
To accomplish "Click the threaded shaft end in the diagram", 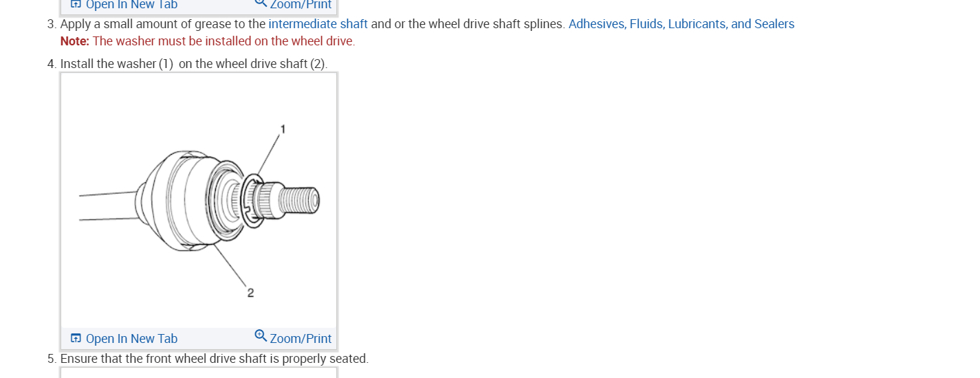I will pyautogui.click(x=301, y=199).
